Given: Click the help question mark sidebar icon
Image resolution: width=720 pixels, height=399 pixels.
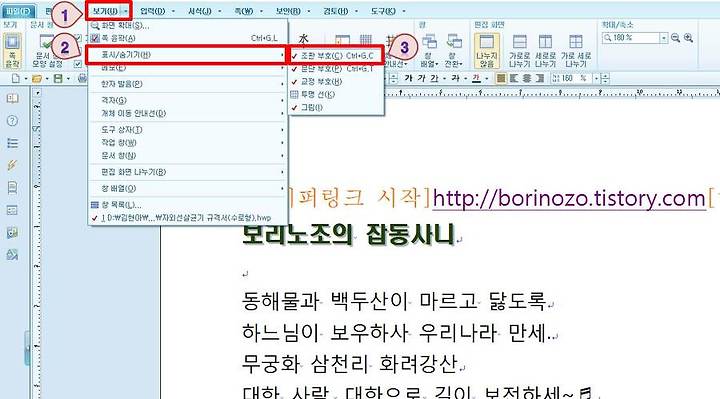Looking at the screenshot, I should point(12,121).
